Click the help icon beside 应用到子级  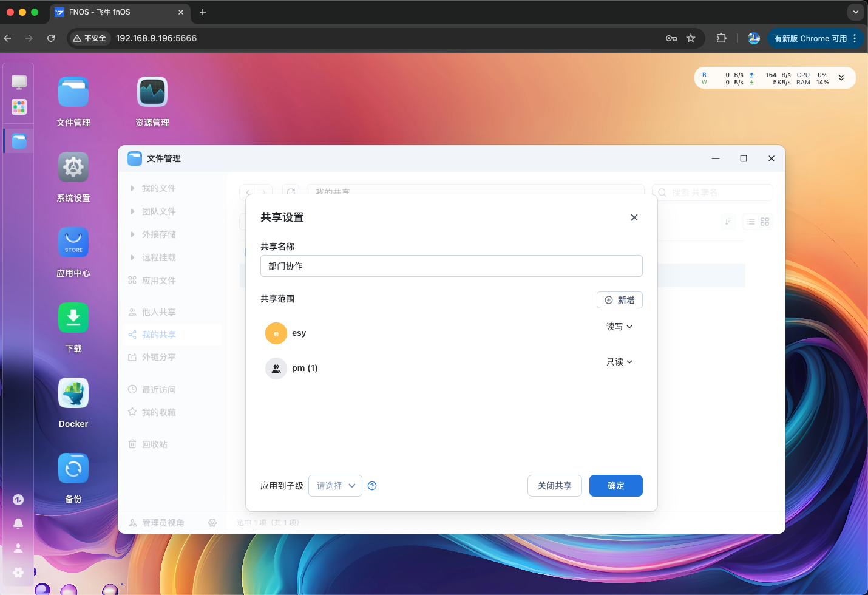click(x=372, y=486)
